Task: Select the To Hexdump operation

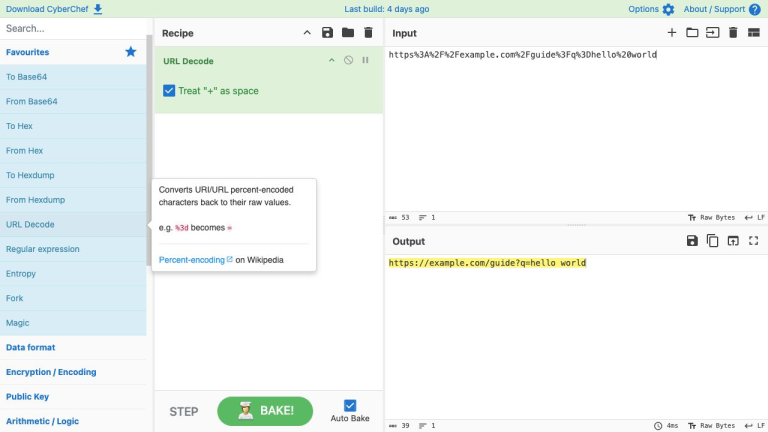Action: click(73, 175)
